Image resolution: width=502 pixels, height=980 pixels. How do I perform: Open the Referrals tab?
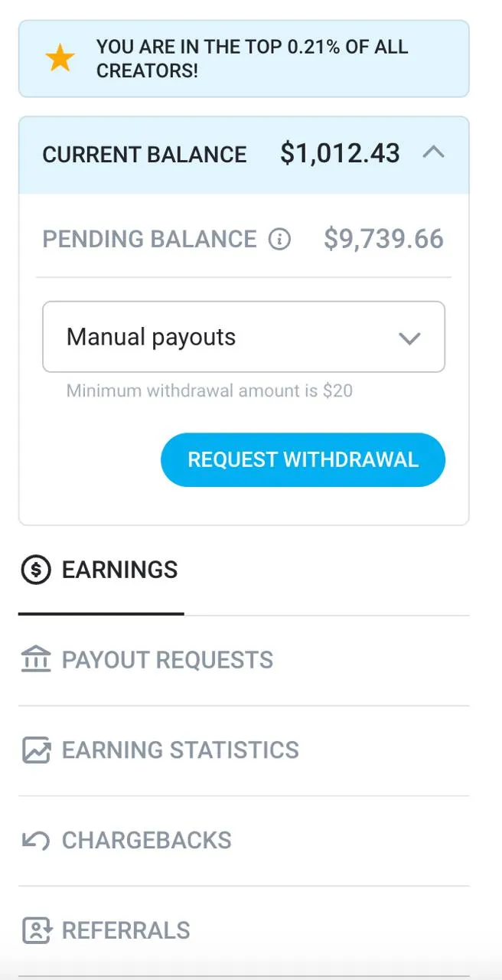[x=125, y=930]
